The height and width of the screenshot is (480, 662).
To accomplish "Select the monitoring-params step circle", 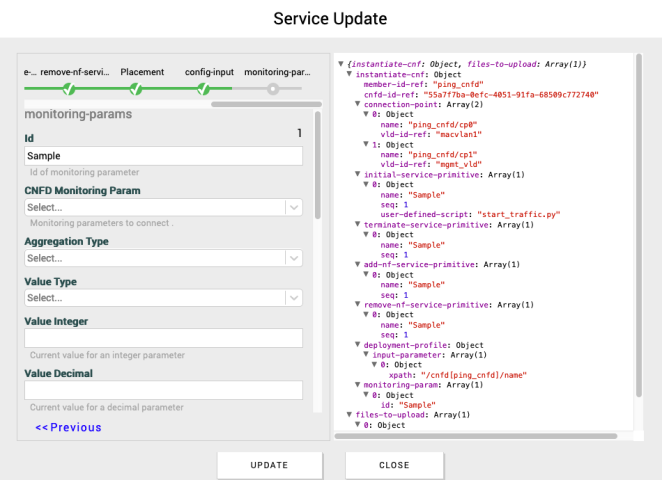I will click(x=272, y=89).
